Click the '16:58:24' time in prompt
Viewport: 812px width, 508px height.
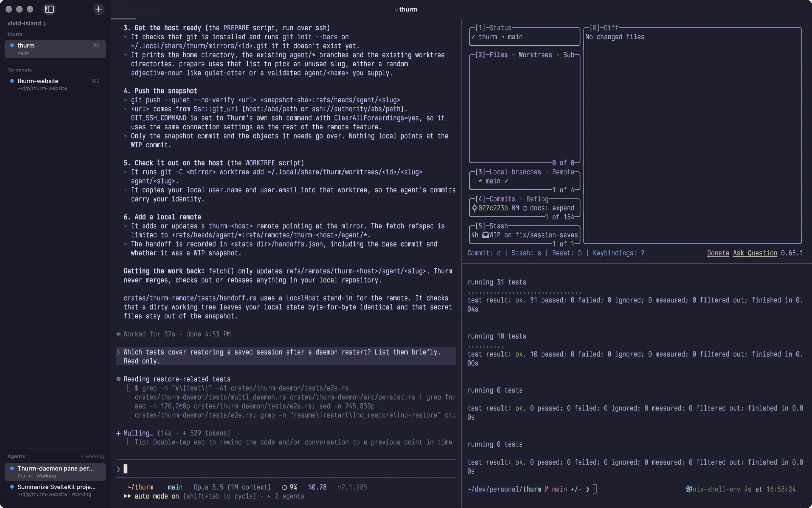coord(781,489)
